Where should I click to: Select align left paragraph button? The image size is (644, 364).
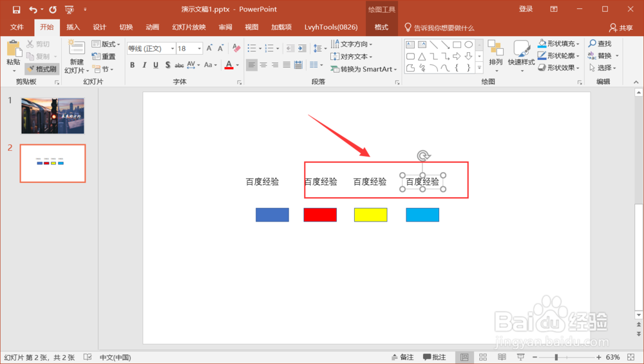click(x=252, y=65)
